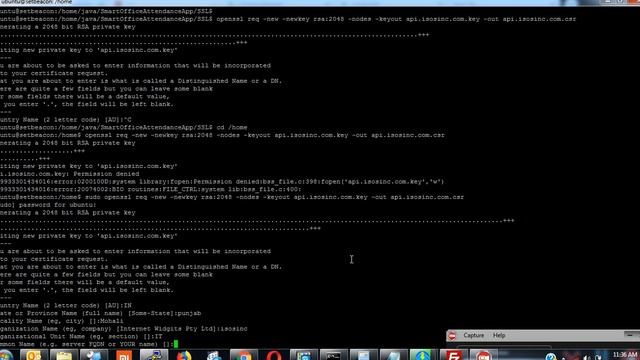640x360 pixels.
Task: Click the BIO routines FILE_CTRL error line
Action: click(151, 189)
